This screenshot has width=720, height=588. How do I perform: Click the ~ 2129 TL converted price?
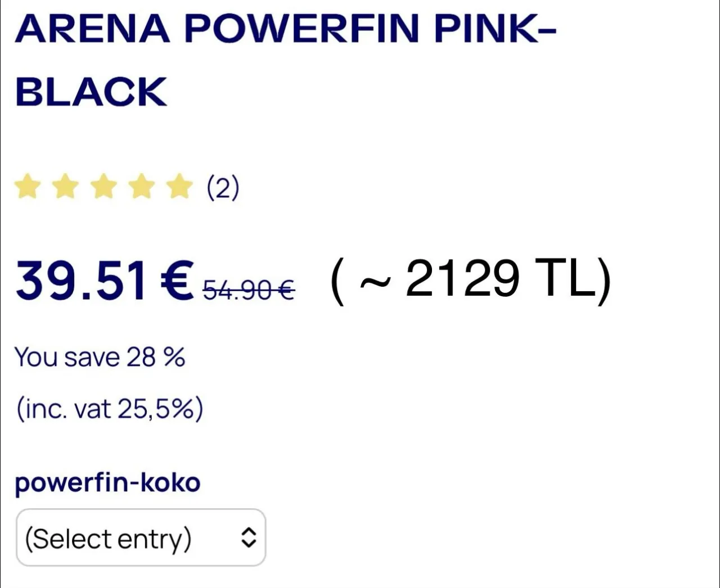coord(471,279)
